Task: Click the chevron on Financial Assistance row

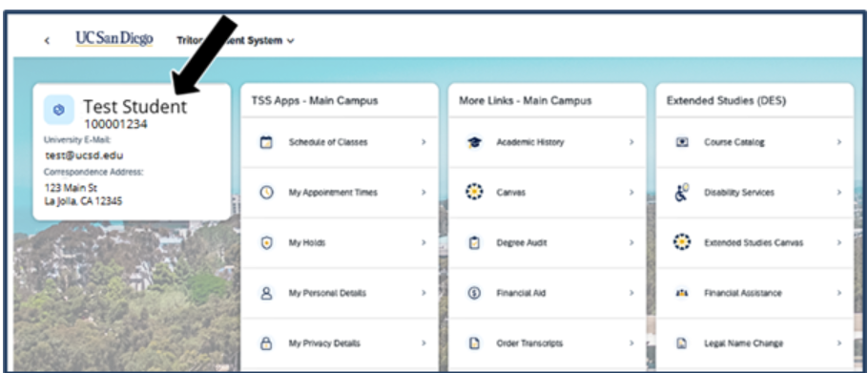Action: 839,293
